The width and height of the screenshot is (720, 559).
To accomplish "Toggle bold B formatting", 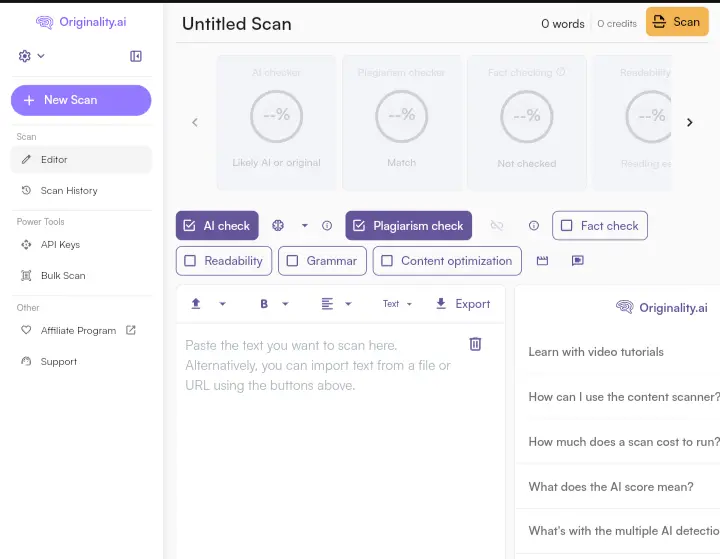I will coord(264,304).
